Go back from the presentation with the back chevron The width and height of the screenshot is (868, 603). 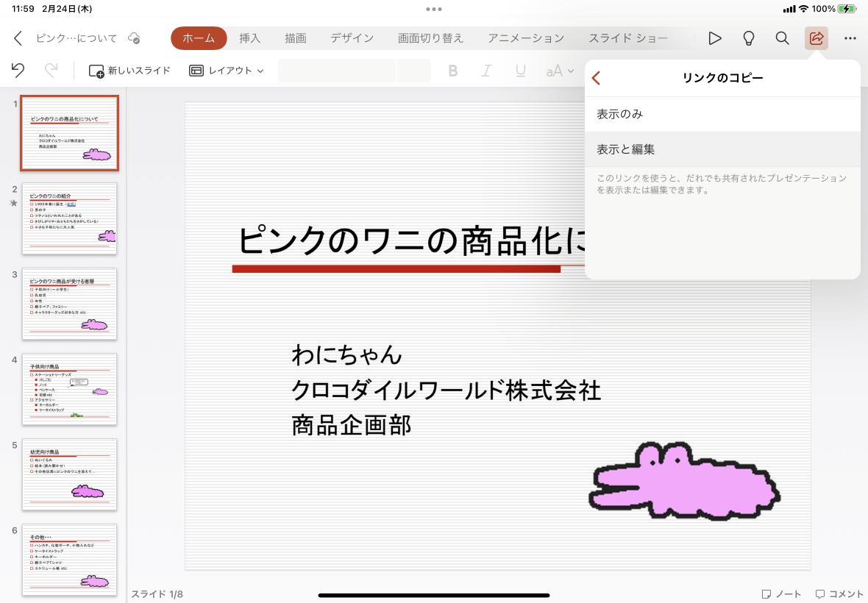18,38
